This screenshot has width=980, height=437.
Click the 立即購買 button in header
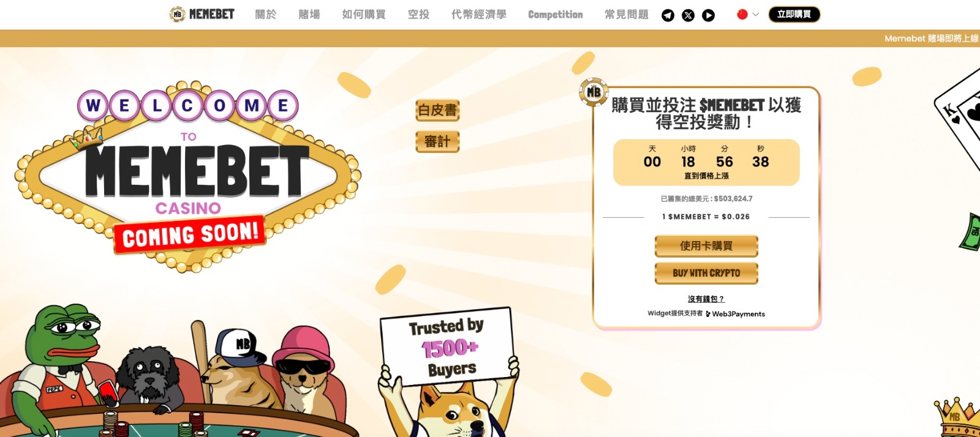(794, 14)
